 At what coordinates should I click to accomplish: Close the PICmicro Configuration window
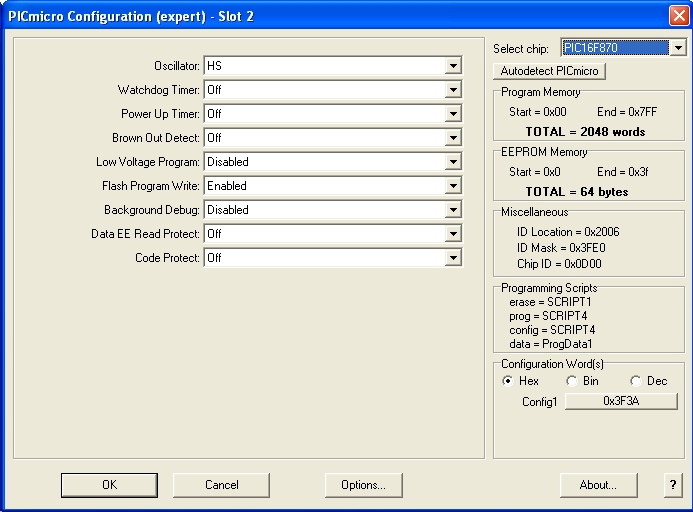click(x=679, y=16)
